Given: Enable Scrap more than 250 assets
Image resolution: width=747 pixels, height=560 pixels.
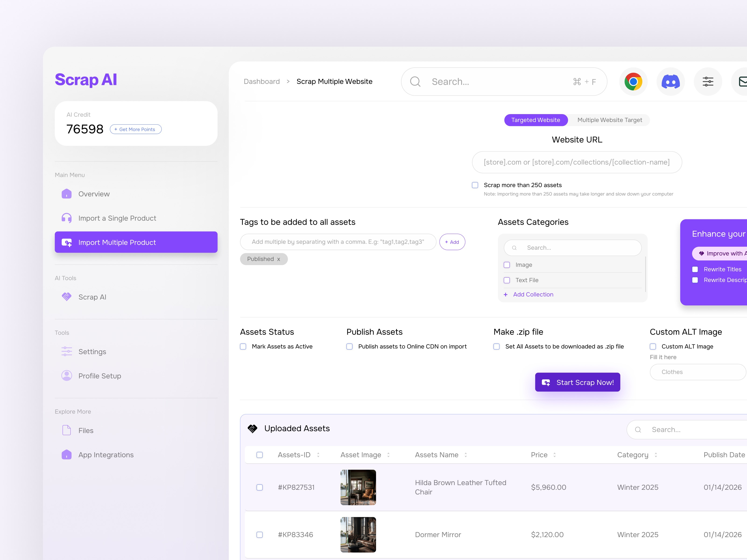Looking at the screenshot, I should tap(475, 185).
